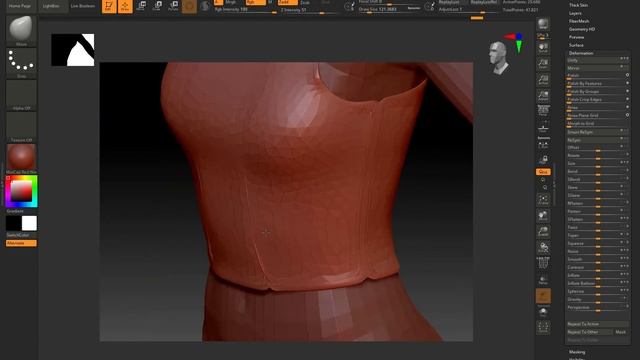Toggle the Rgb channel button
Image resolution: width=640 pixels, height=360 pixels.
256,2
